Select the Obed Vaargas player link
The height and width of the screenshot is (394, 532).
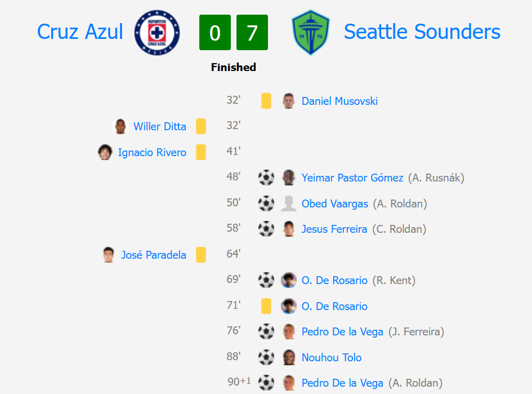[334, 203]
